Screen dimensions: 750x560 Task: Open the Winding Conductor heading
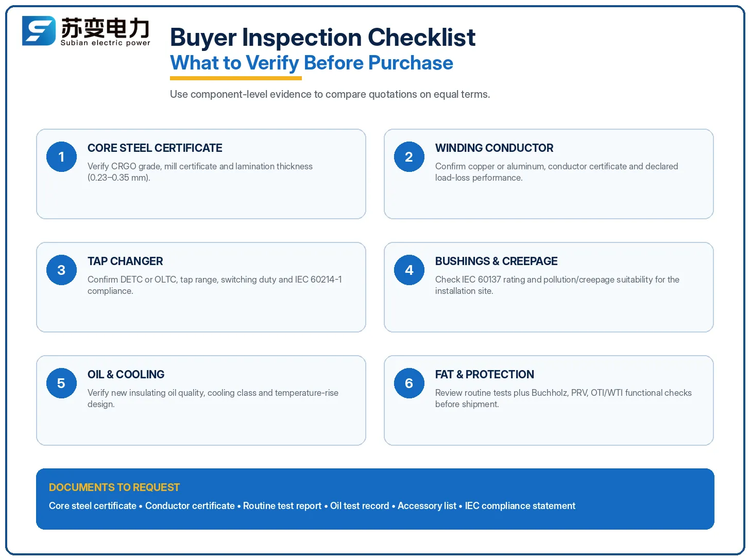pos(494,148)
